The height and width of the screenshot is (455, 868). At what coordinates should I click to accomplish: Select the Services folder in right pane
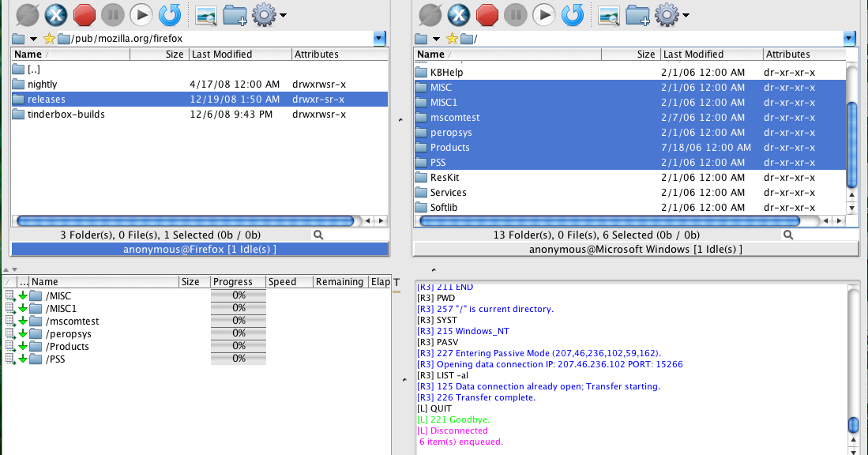[x=630, y=192]
